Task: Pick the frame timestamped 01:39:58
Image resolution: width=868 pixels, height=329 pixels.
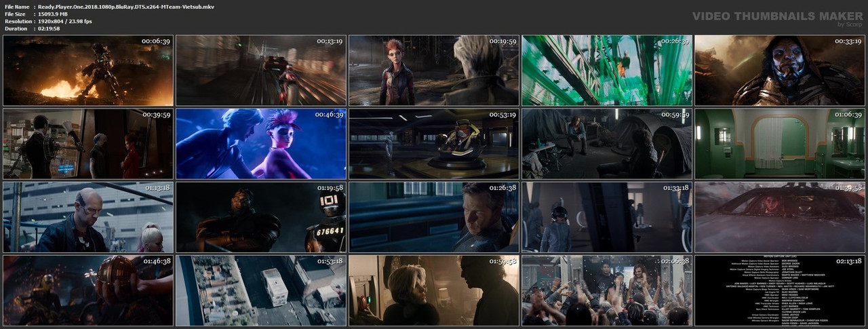Action: 780,217
